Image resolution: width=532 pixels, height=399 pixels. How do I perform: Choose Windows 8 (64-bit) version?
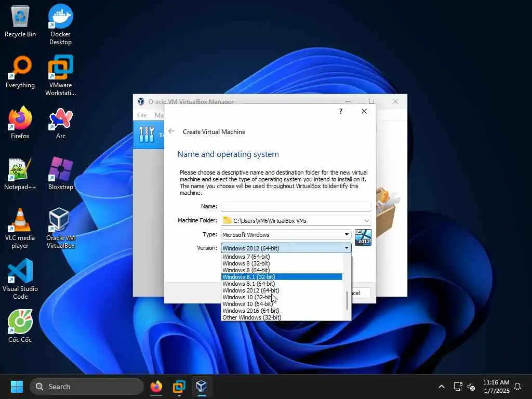point(282,270)
